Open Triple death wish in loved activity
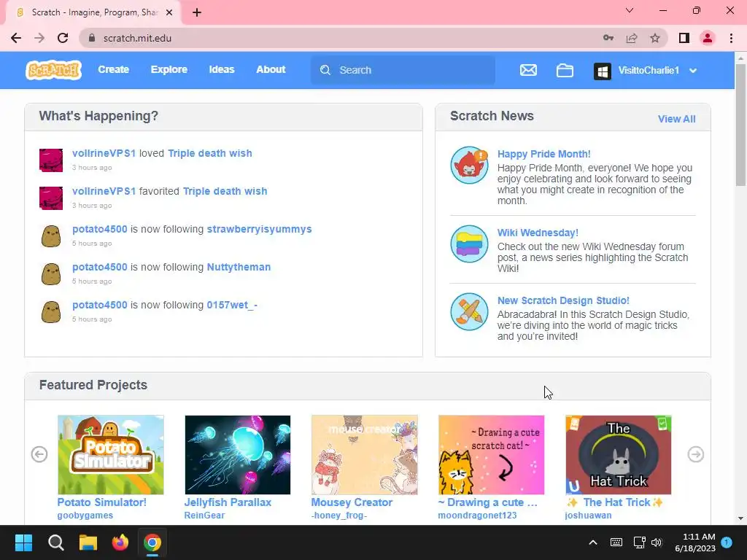Viewport: 747px width, 560px height. (210, 153)
